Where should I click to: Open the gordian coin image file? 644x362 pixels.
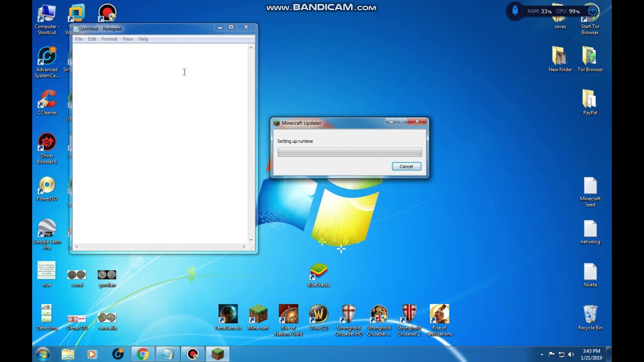click(x=107, y=278)
